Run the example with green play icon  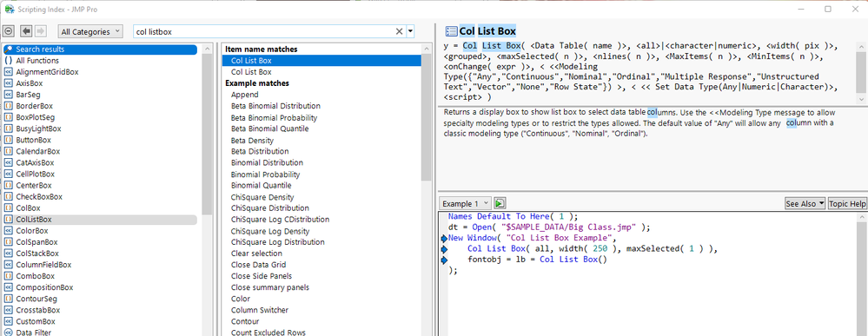pyautogui.click(x=500, y=204)
